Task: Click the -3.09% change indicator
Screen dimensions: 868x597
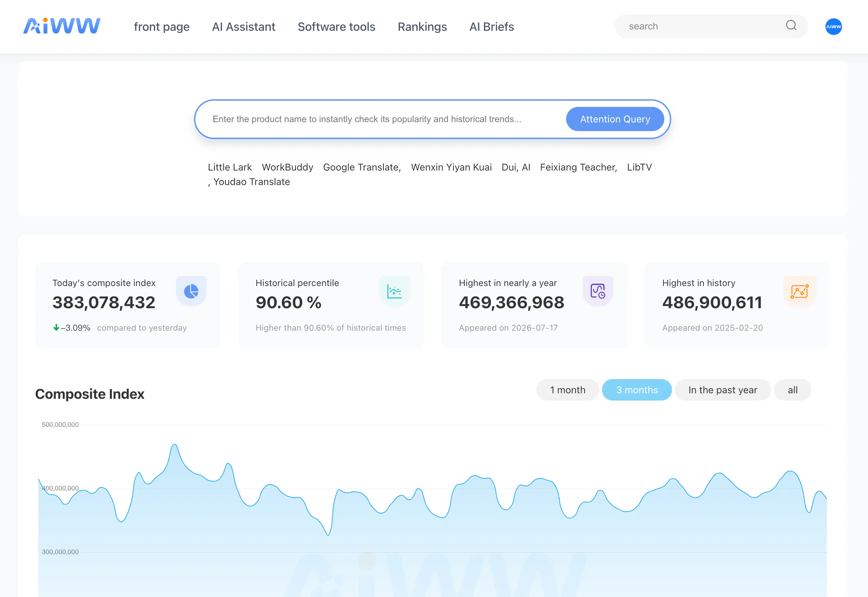Action: [72, 328]
